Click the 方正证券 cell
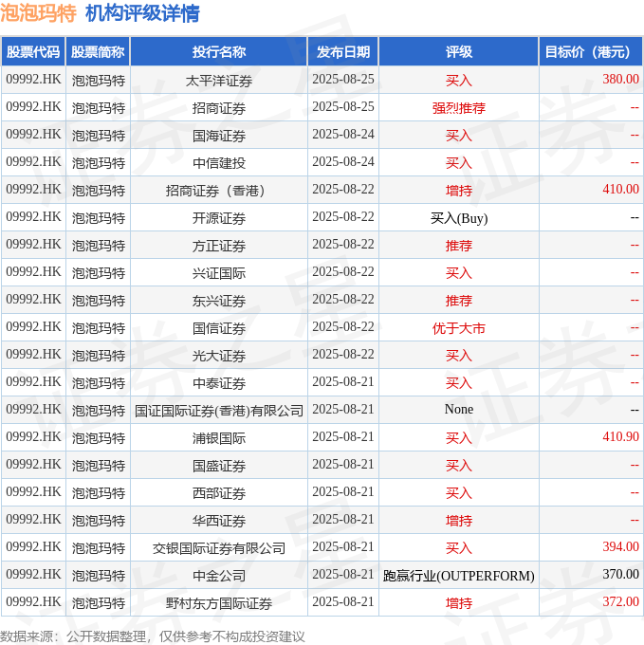Screen dimensions: 644x645 tap(219, 246)
